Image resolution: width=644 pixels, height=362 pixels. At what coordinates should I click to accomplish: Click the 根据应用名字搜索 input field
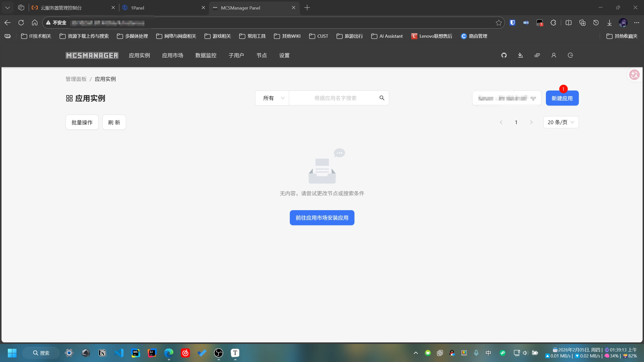coord(336,98)
